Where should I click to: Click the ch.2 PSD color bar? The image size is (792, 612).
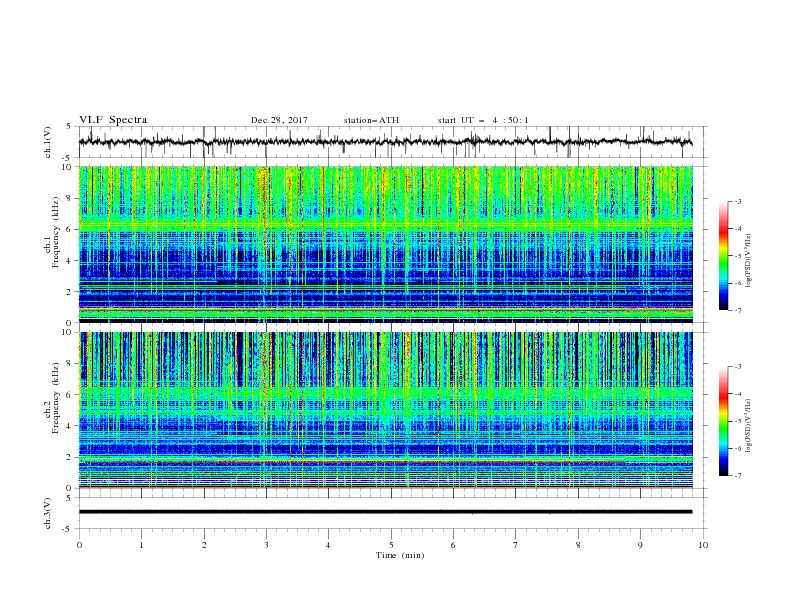click(723, 421)
